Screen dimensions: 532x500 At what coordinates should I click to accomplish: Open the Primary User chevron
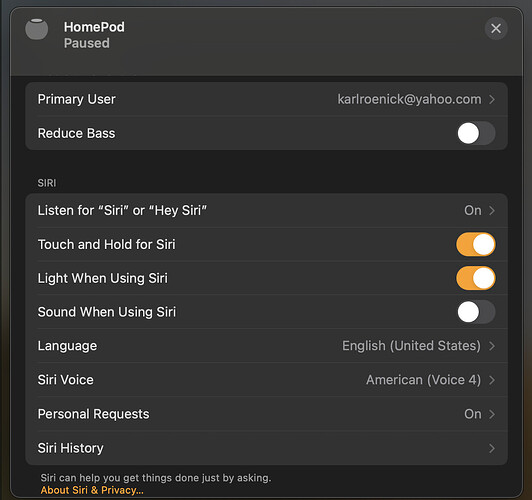tap(492, 99)
